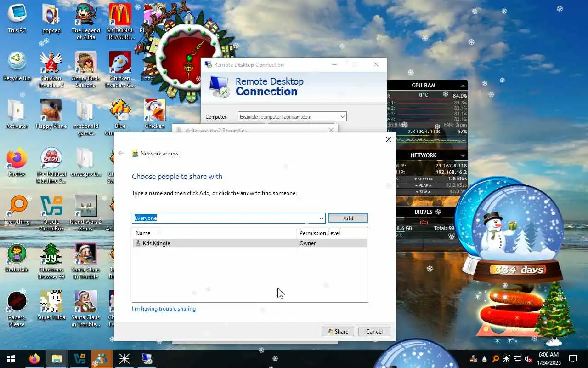The height and width of the screenshot is (368, 588).
Task: Open the Santa Claus in Trouble shortcut
Action: click(x=86, y=261)
